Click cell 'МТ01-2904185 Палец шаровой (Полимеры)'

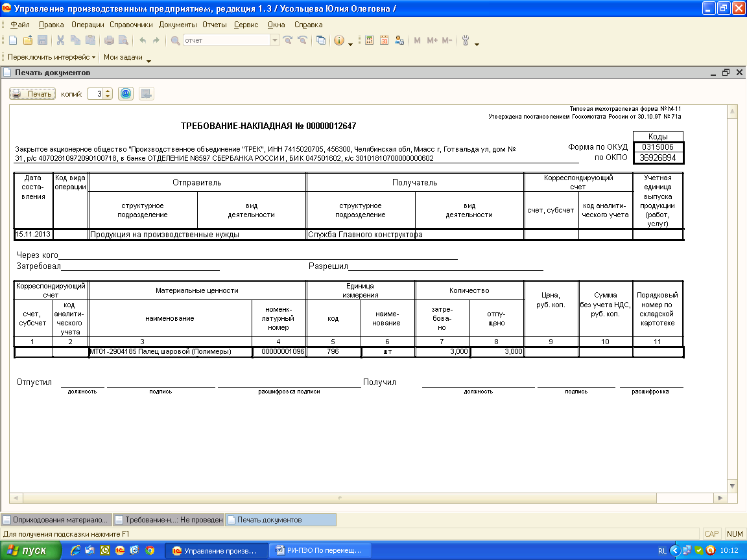pyautogui.click(x=171, y=352)
